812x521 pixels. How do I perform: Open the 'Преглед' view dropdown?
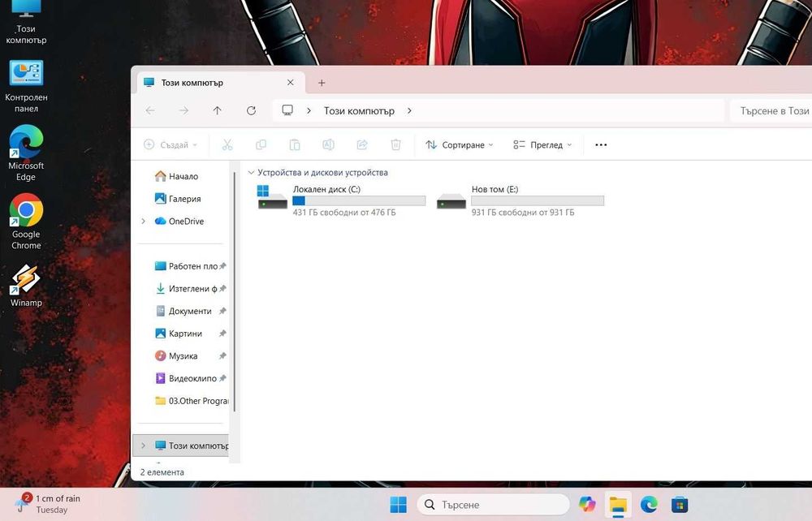[542, 145]
